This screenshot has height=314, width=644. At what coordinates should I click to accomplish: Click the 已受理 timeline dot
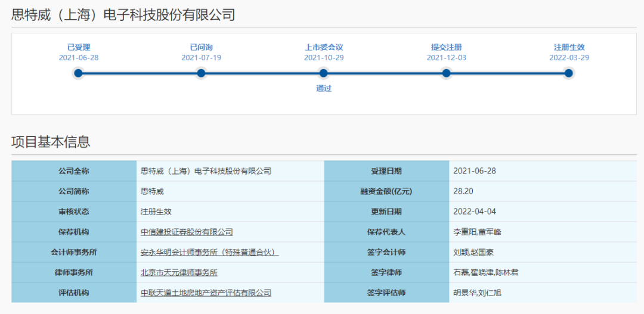coord(79,73)
